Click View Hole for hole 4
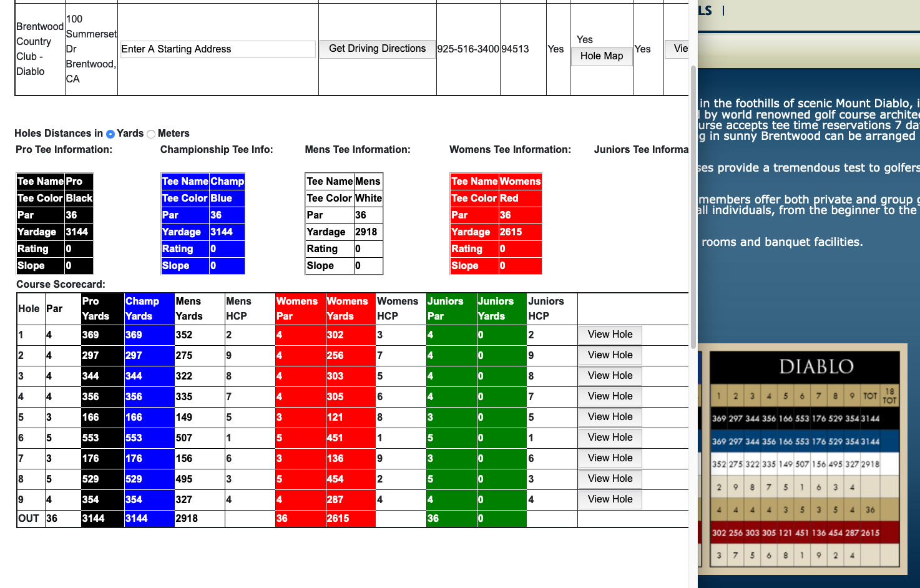The width and height of the screenshot is (920, 588). 610,396
